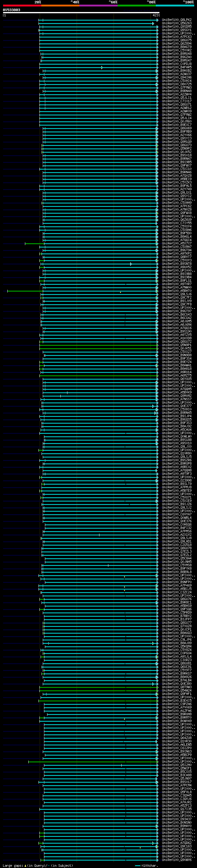
Task: Select the UniRef100_B9RN48 label
Action: (x=177, y=91)
